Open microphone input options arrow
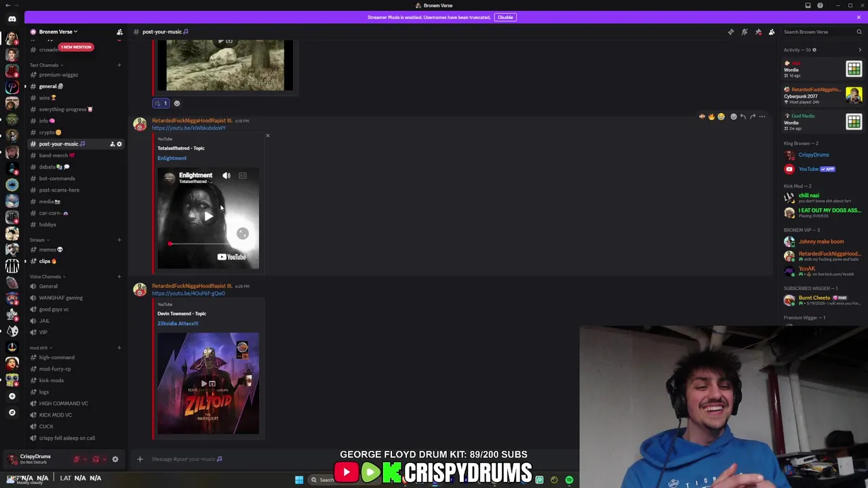The width and height of the screenshot is (868, 488). click(85, 460)
